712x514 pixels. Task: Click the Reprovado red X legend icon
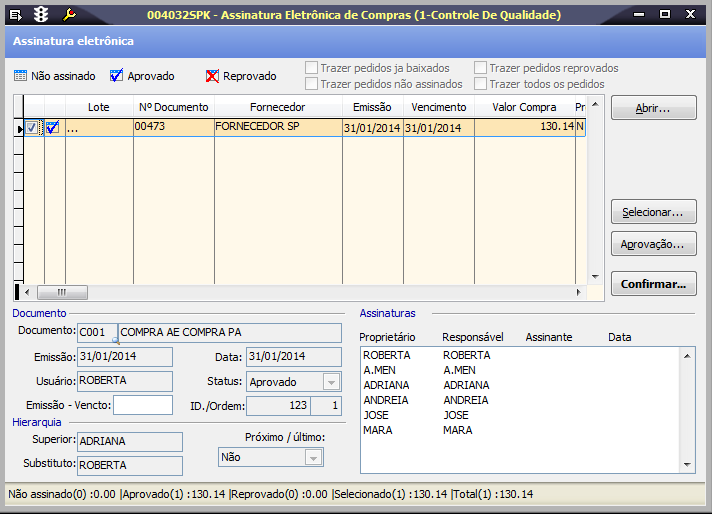click(212, 76)
